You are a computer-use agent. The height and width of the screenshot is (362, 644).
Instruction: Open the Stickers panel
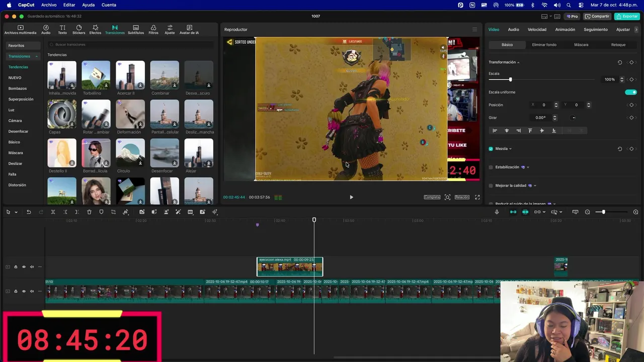79,30
